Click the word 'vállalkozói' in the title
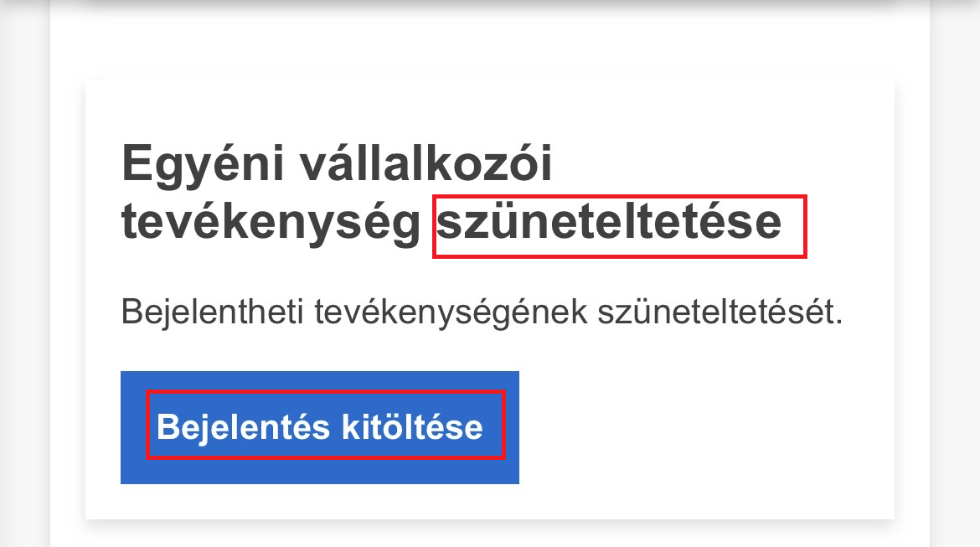 426,166
